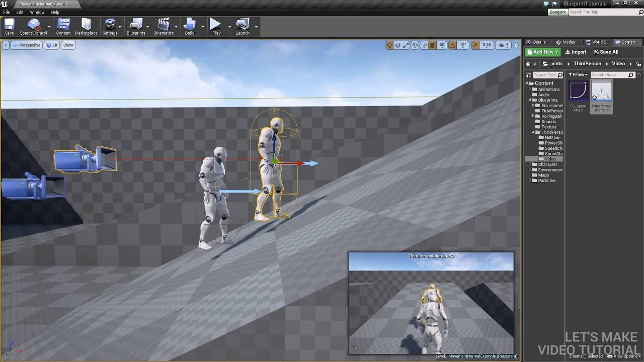Maximize or restore the viewport
Screen dimensions: 644x362
pos(516,45)
